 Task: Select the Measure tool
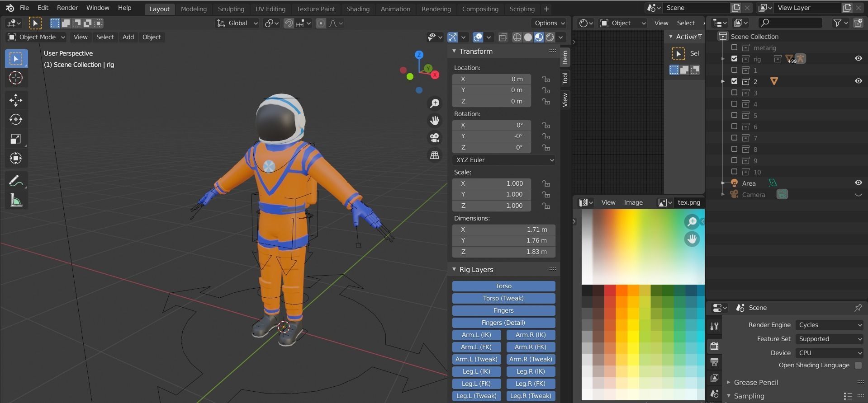[x=16, y=201]
